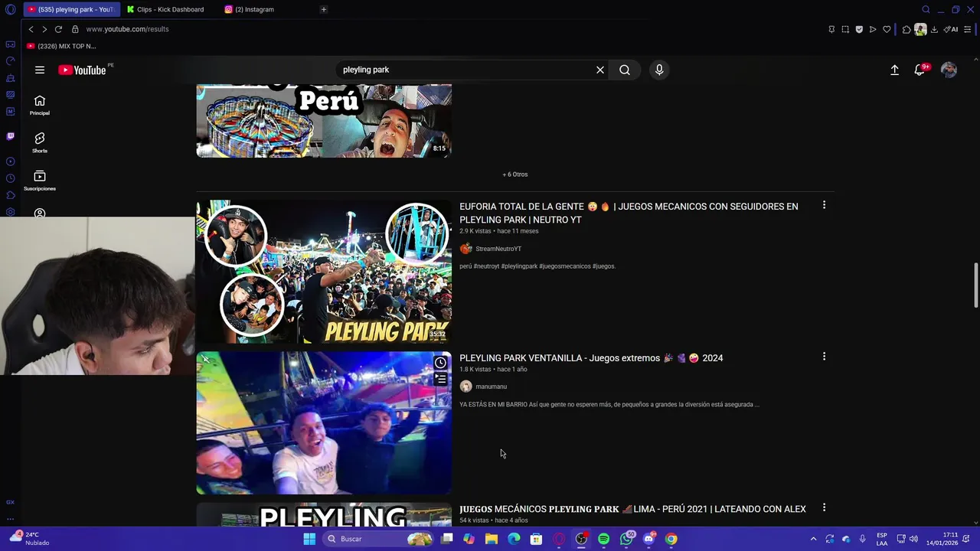Go to Principal home in YouTube sidebar
This screenshot has width=980, height=551.
[40, 106]
